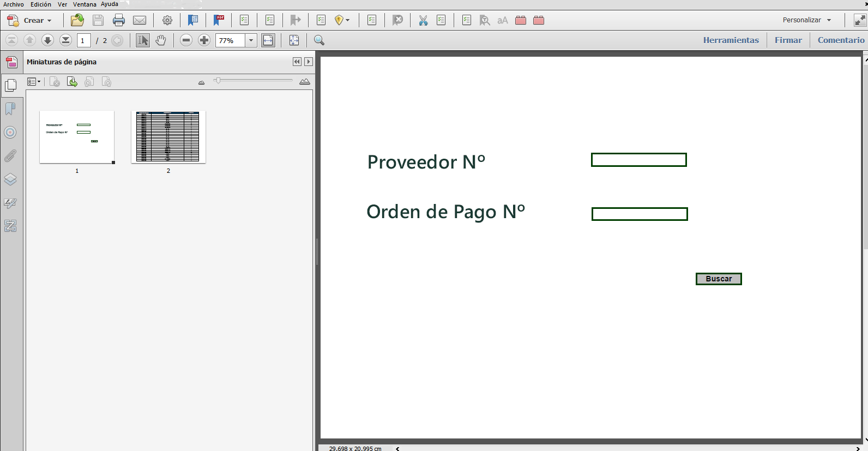Screen dimensions: 868x451
Task: Click the thumbnail size slider handle
Action: coord(218,81)
